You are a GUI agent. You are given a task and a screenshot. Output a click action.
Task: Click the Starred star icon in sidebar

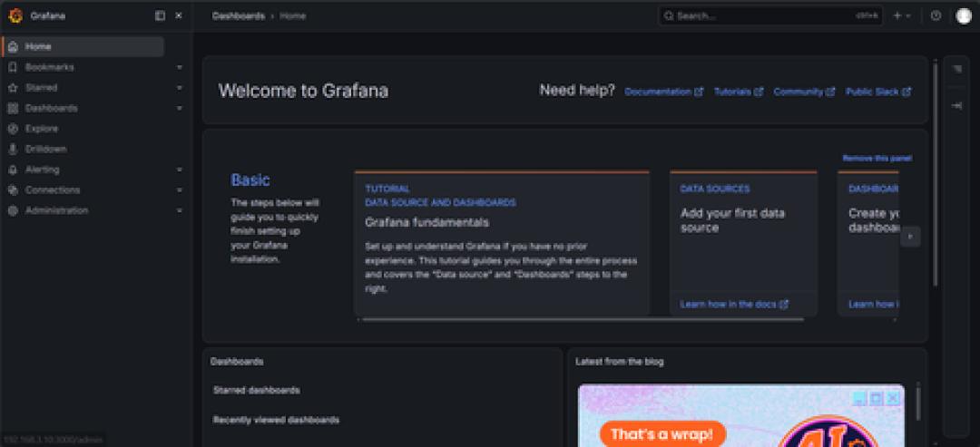click(13, 87)
